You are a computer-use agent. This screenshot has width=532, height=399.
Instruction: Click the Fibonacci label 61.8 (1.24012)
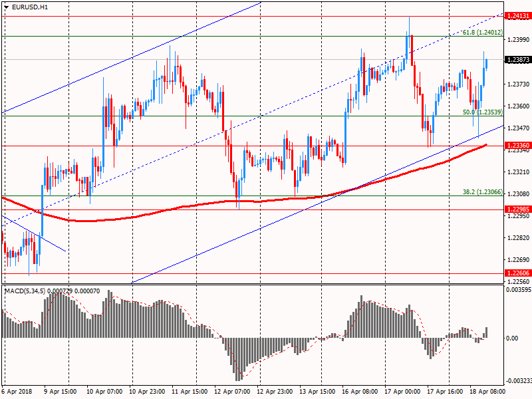click(483, 32)
